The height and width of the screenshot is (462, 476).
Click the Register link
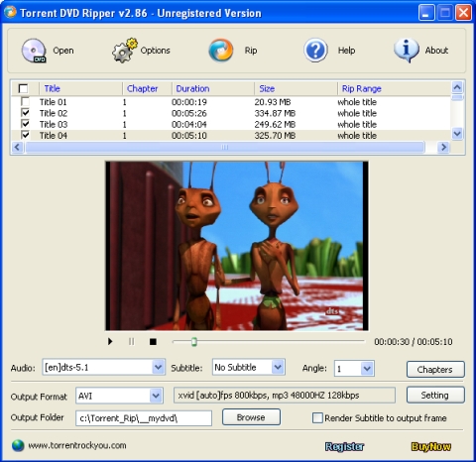pos(344,447)
